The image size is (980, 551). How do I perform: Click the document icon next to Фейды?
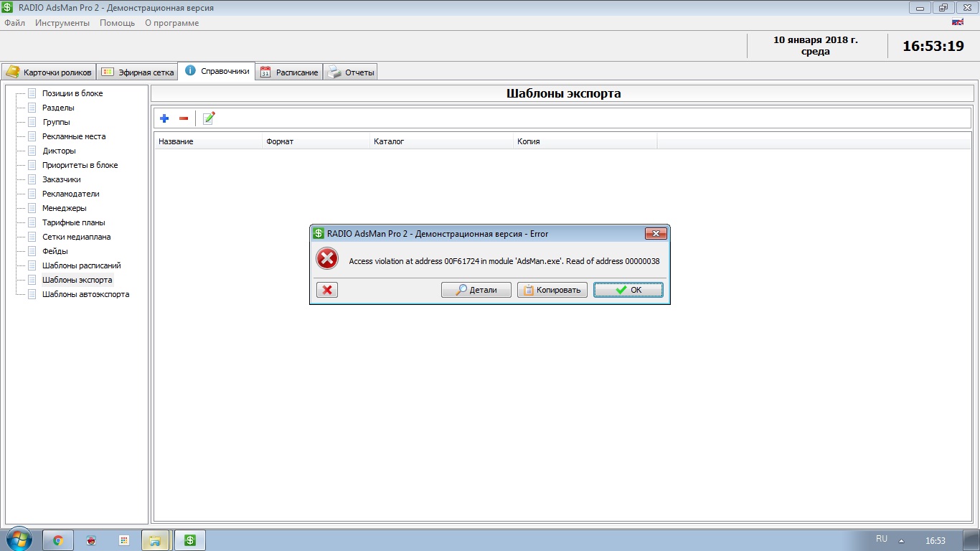(x=32, y=251)
